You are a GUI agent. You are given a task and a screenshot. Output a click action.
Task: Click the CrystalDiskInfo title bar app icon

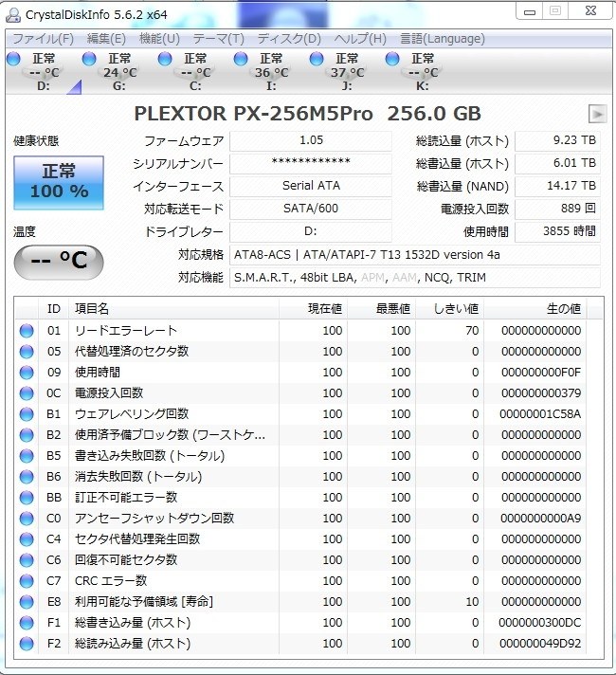pyautogui.click(x=13, y=14)
